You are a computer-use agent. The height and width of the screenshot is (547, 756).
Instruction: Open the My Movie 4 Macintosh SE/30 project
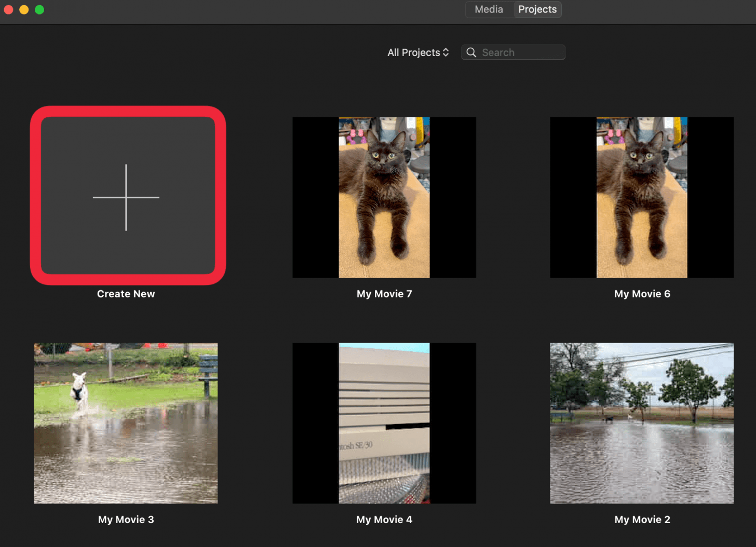[384, 423]
